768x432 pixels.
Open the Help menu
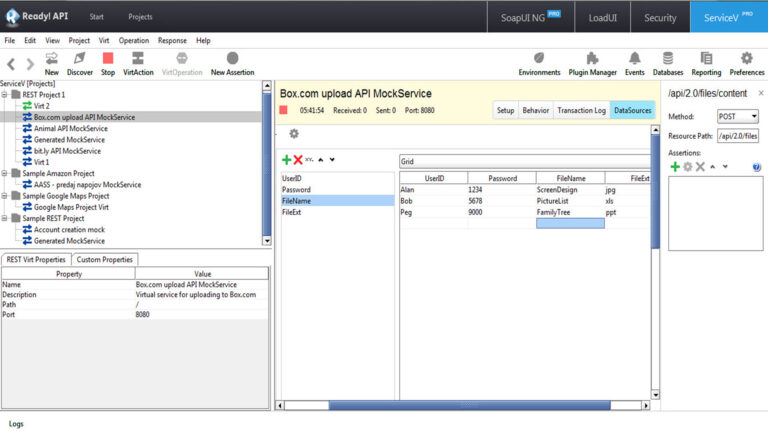tap(203, 41)
